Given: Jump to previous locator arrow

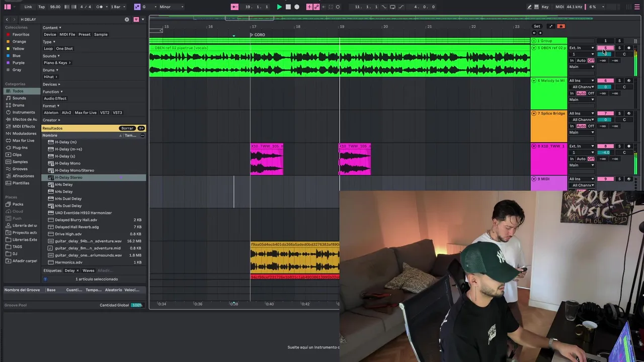Looking at the screenshot, I should (x=534, y=33).
